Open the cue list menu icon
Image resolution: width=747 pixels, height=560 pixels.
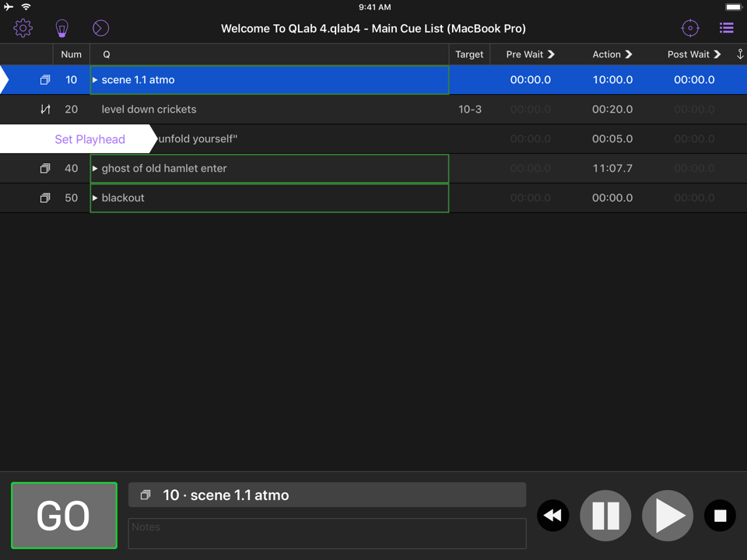click(726, 29)
